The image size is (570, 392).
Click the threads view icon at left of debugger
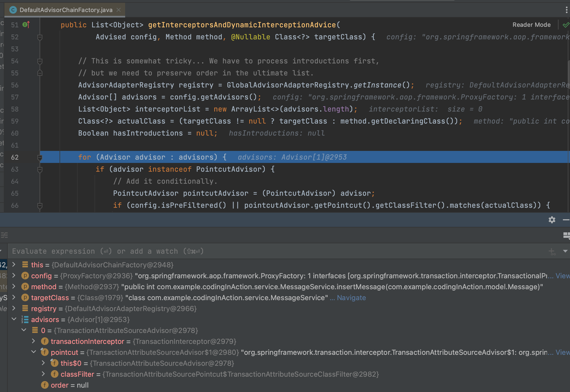(4, 235)
